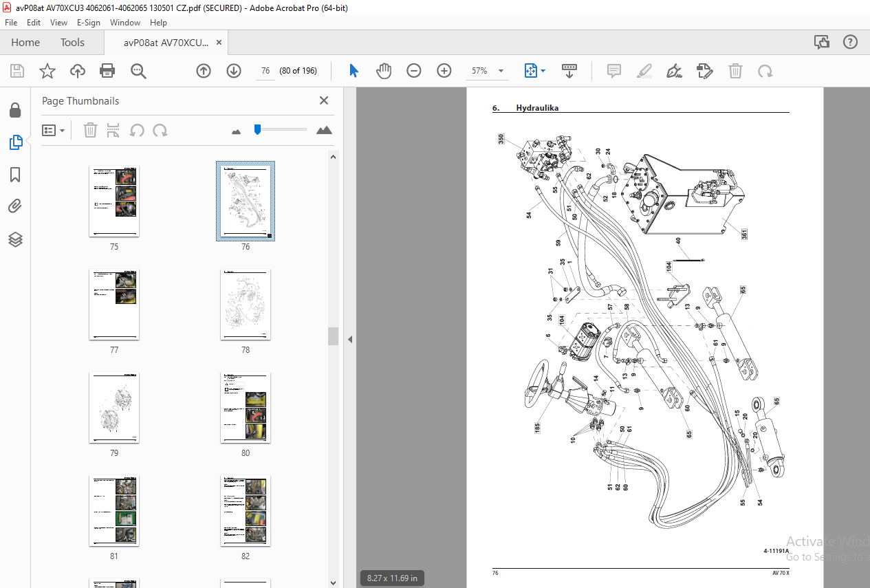Open the Bookmarks panel icon
Screen dimensions: 870x588
click(x=15, y=175)
